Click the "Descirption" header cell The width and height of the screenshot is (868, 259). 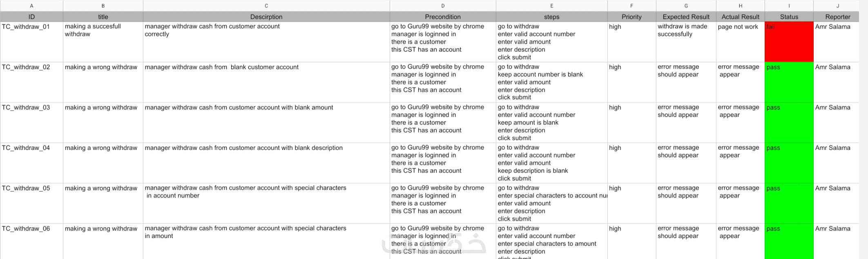[266, 17]
